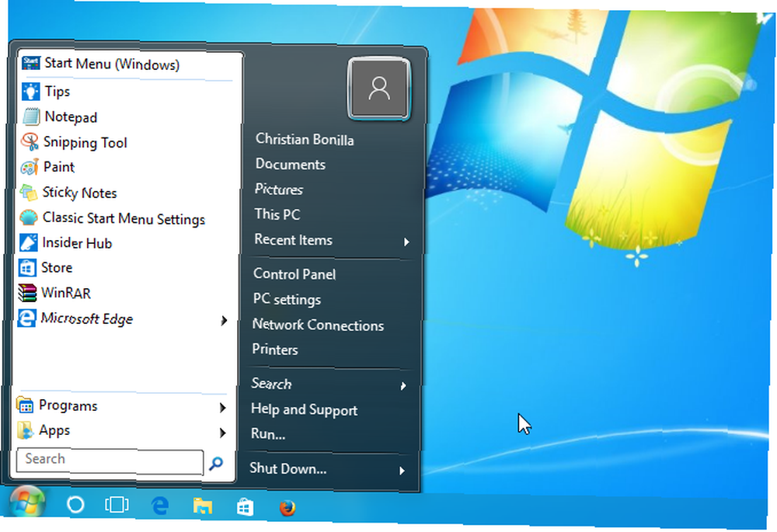The image size is (777, 532).
Task: Open PC settings
Action: click(287, 299)
